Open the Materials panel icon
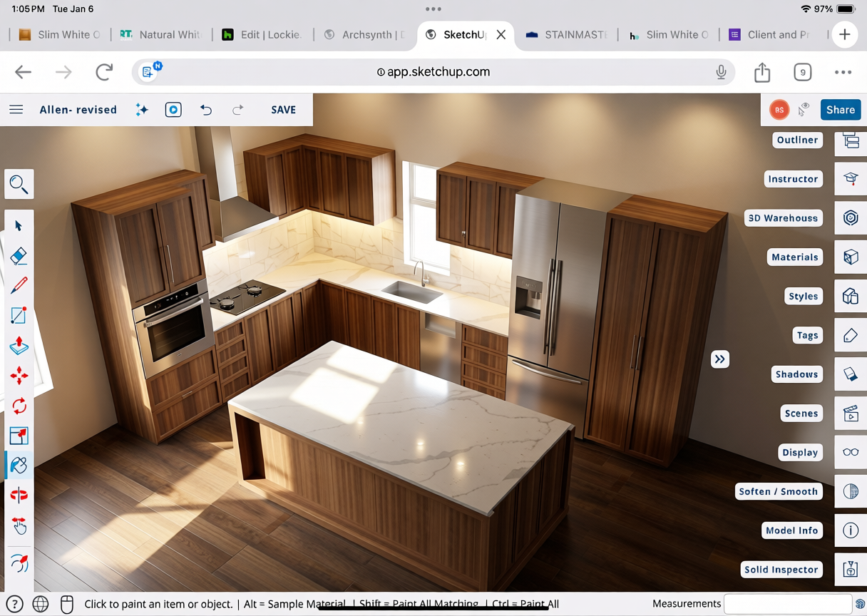 point(851,257)
